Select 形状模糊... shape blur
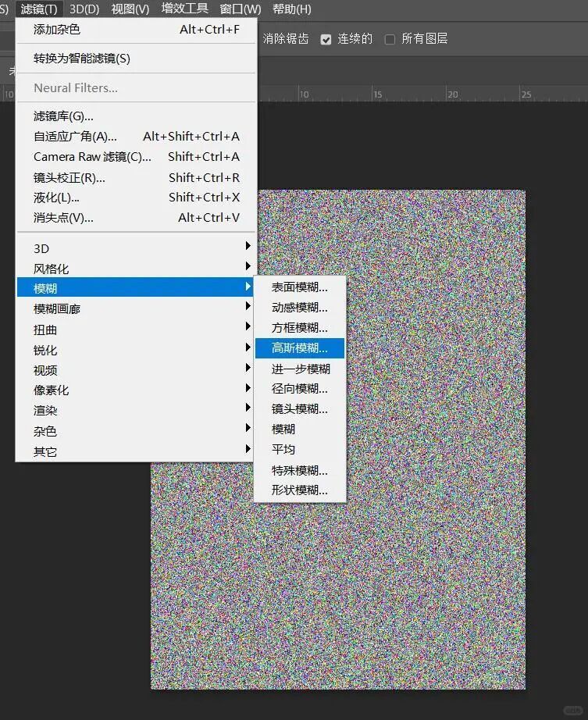588x720 pixels. 300,490
